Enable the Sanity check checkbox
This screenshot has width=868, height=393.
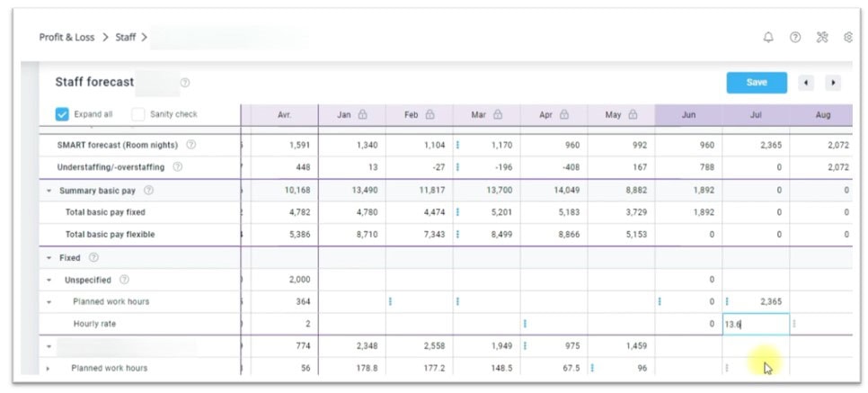[137, 114]
